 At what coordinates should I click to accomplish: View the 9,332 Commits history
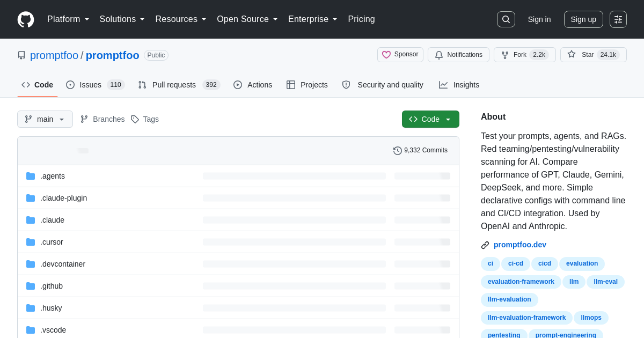point(421,150)
